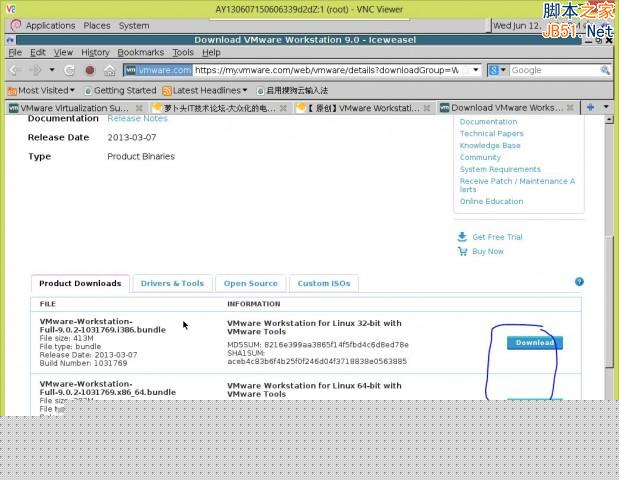The width and height of the screenshot is (619, 480).
Task: Open the Help menu
Action: pos(211,52)
